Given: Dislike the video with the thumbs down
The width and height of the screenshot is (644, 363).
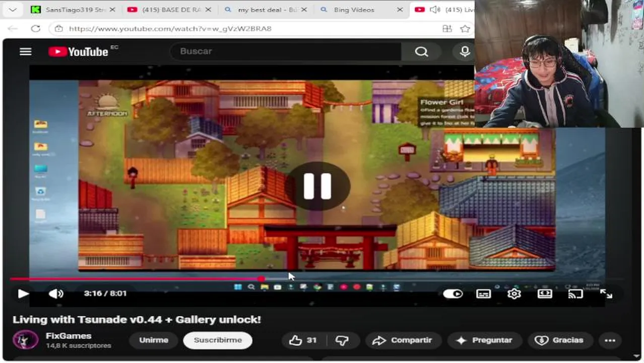Looking at the screenshot, I should [x=342, y=340].
